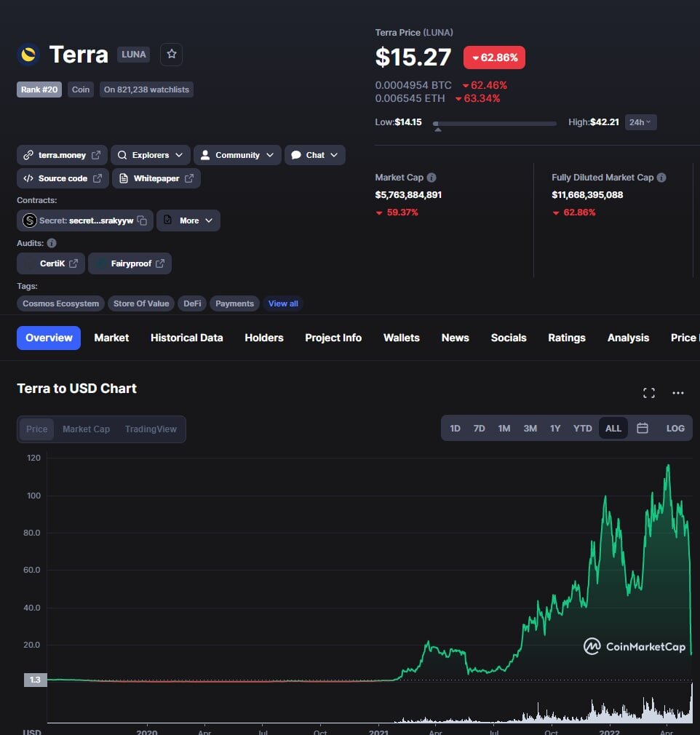Open the calendar date range picker

[642, 428]
